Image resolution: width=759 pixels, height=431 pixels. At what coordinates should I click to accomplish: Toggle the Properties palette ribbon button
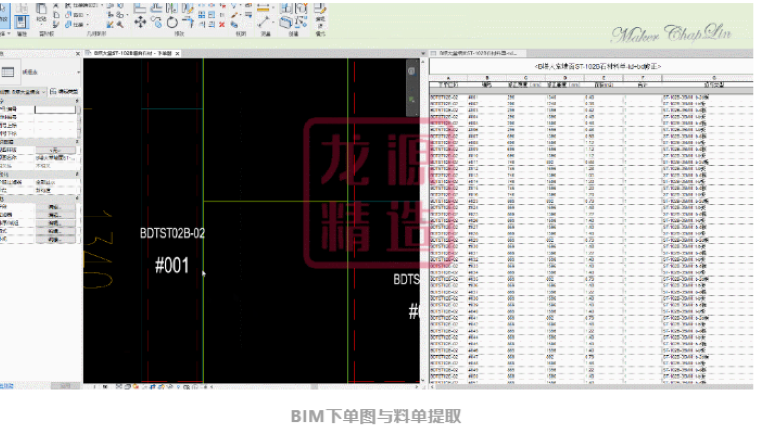(21, 22)
